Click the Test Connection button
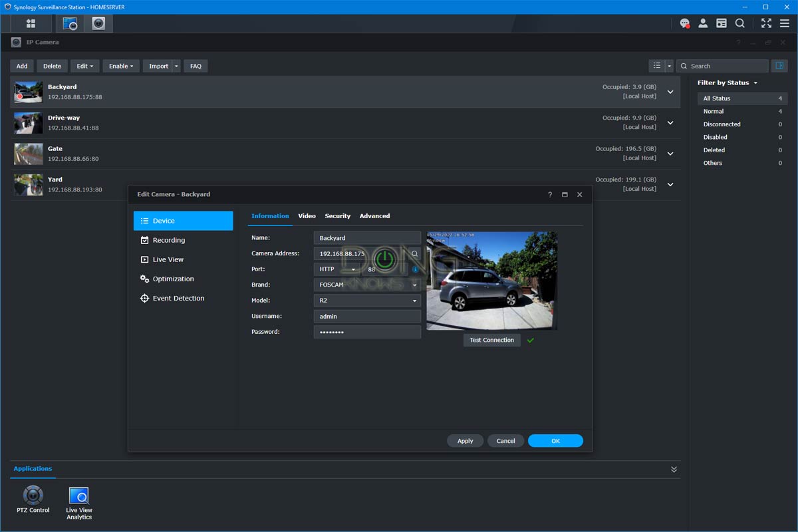Viewport: 798px width, 532px height. [491, 340]
